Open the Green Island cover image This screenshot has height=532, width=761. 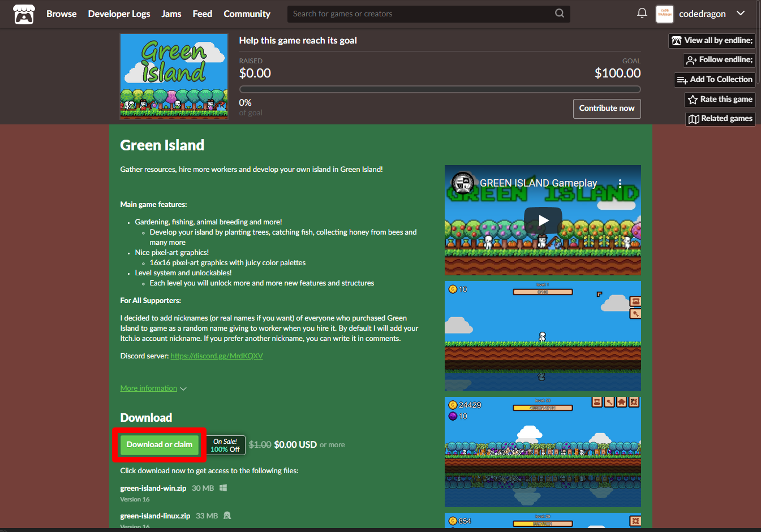click(x=174, y=76)
